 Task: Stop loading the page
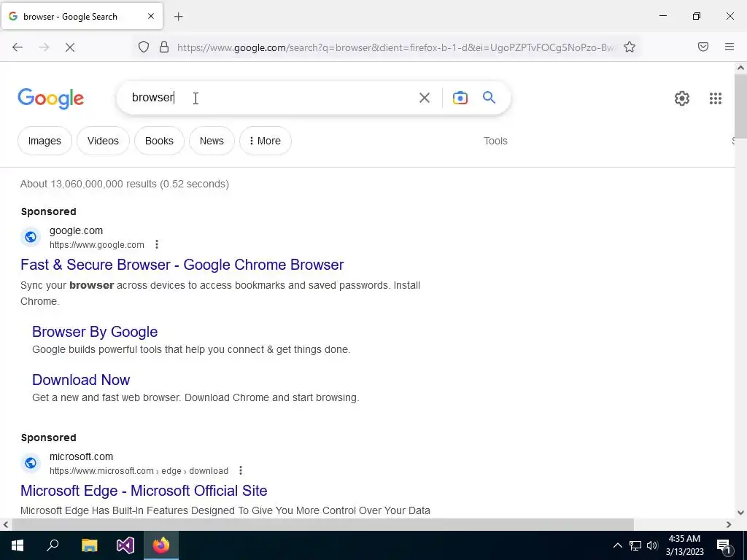tap(69, 47)
